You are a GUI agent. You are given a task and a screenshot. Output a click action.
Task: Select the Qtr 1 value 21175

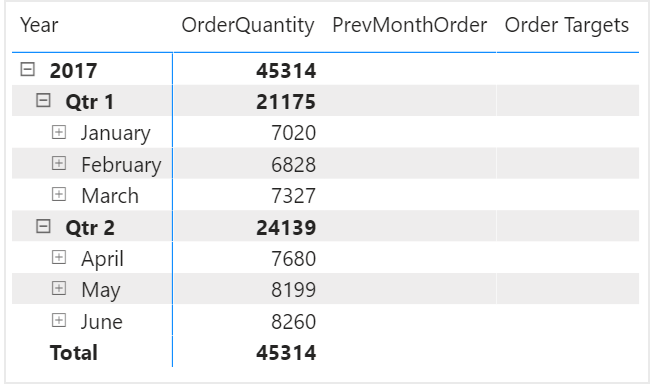coord(286,102)
